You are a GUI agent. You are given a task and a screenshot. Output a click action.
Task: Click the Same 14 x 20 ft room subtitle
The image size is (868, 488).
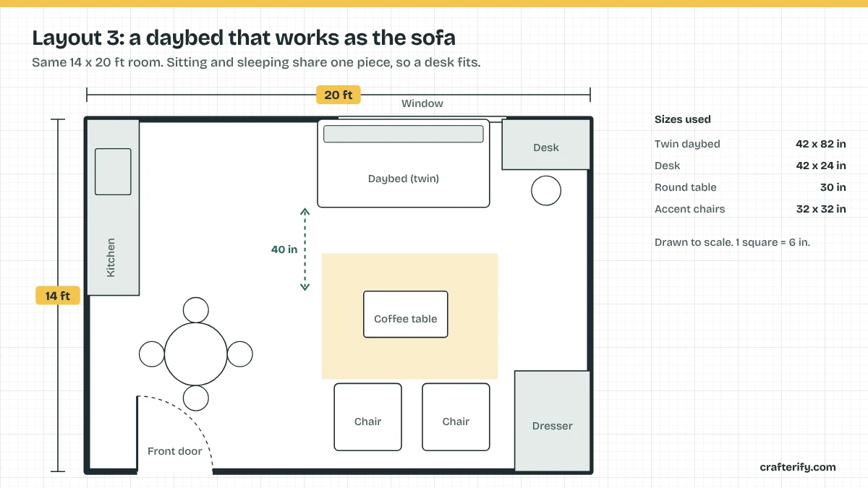[256, 62]
